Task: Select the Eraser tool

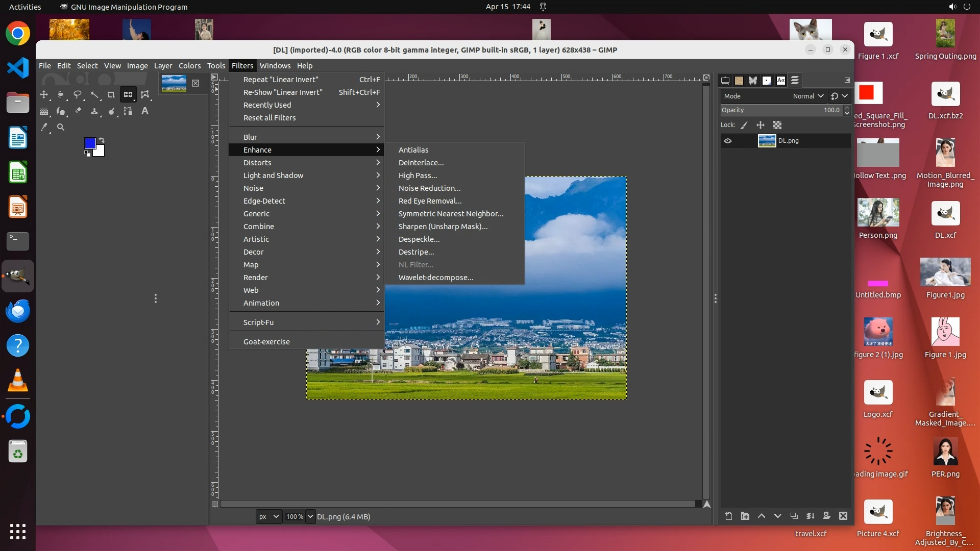Action: pos(78,111)
